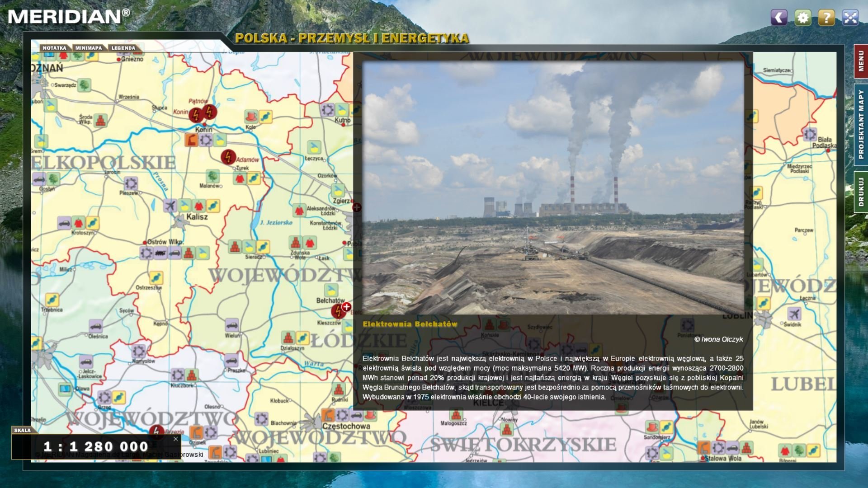The width and height of the screenshot is (868, 488).
Task: Click the Pątnów power plant marker
Action: click(209, 111)
